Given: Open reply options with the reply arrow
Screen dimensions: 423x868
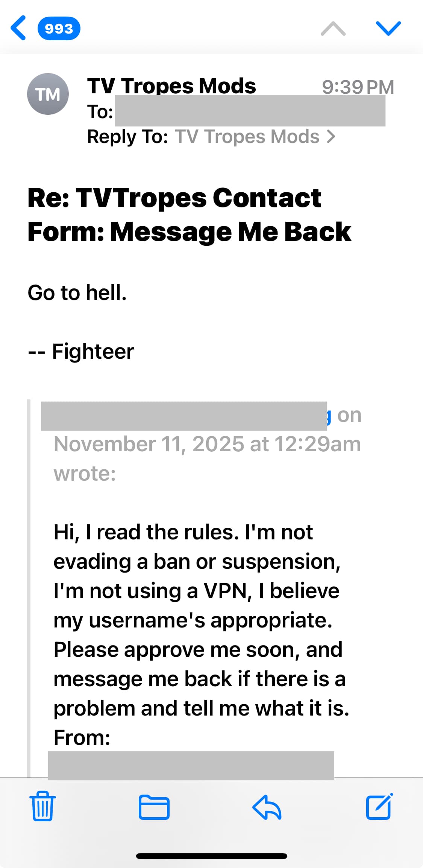Looking at the screenshot, I should coord(267,807).
